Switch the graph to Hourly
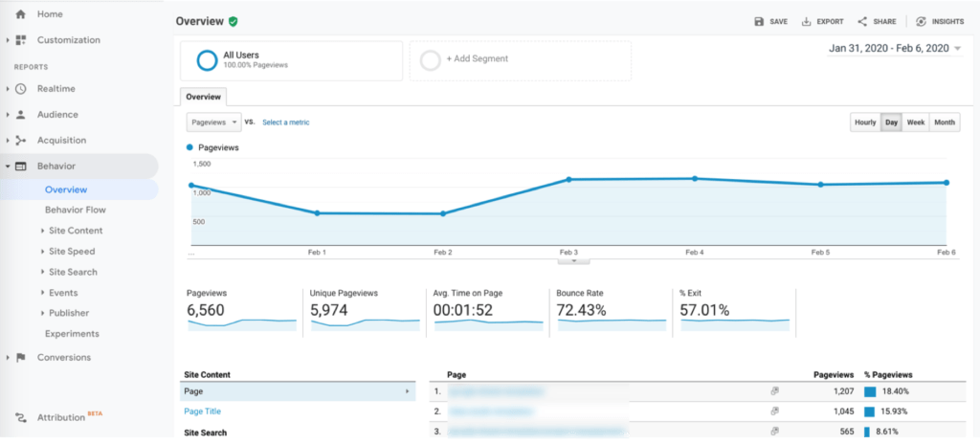This screenshot has height=445, width=980. pos(865,122)
